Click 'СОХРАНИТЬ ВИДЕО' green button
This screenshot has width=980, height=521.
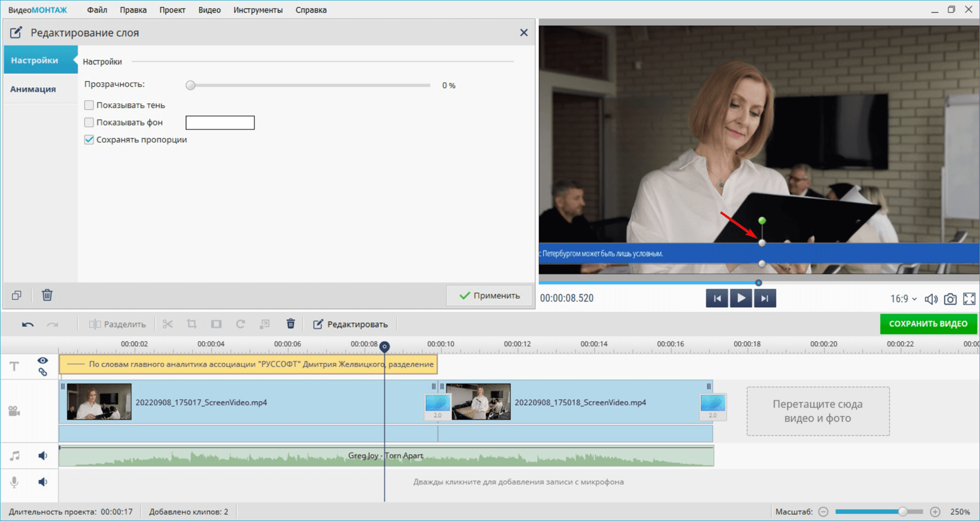(928, 324)
